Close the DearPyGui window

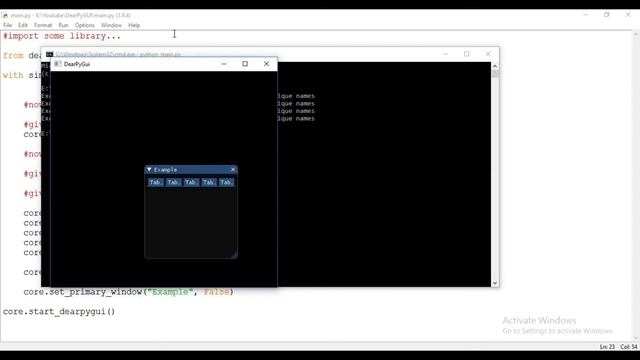267,64
